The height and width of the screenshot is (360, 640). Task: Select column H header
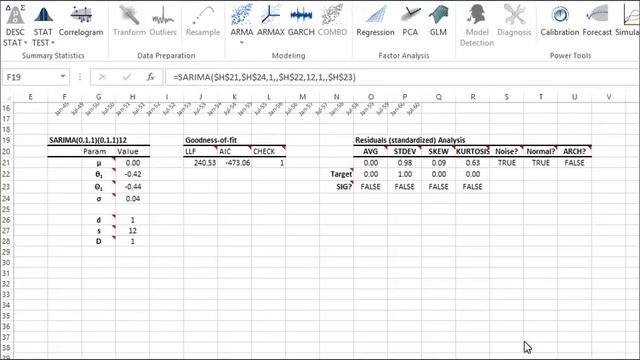132,97
